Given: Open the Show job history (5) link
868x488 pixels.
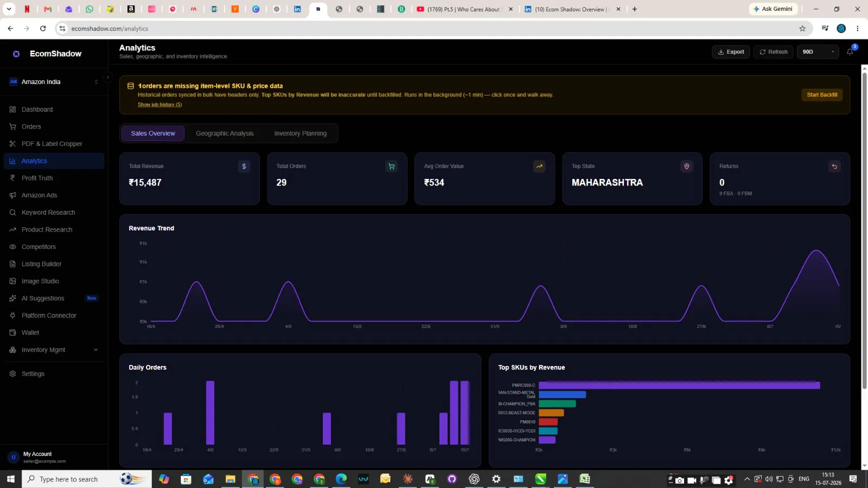Looking at the screenshot, I should click(x=159, y=105).
